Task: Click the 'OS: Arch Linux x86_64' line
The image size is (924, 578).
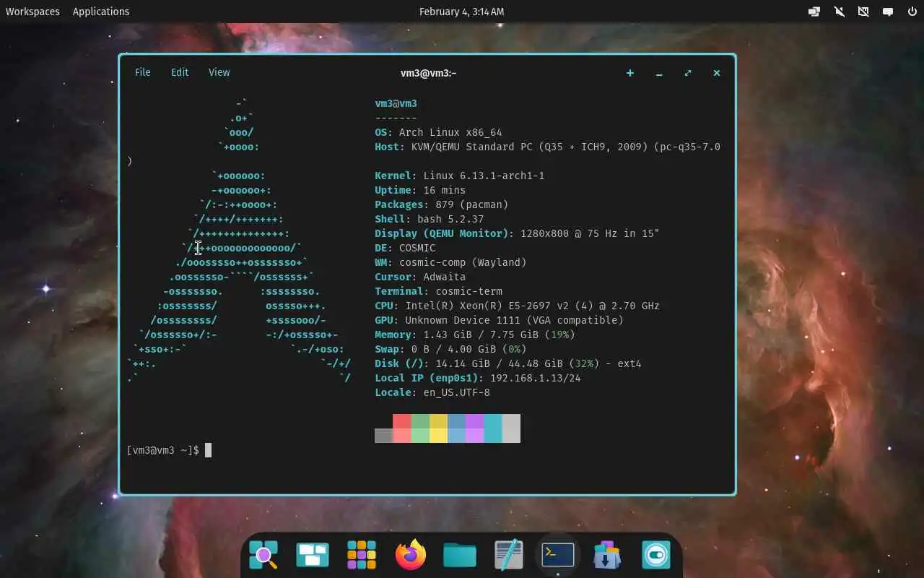Action: 438,132
